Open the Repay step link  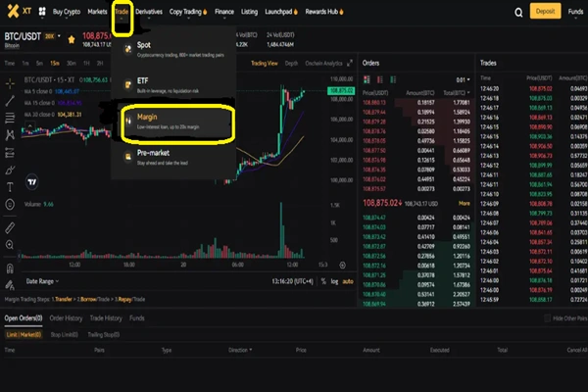click(124, 299)
